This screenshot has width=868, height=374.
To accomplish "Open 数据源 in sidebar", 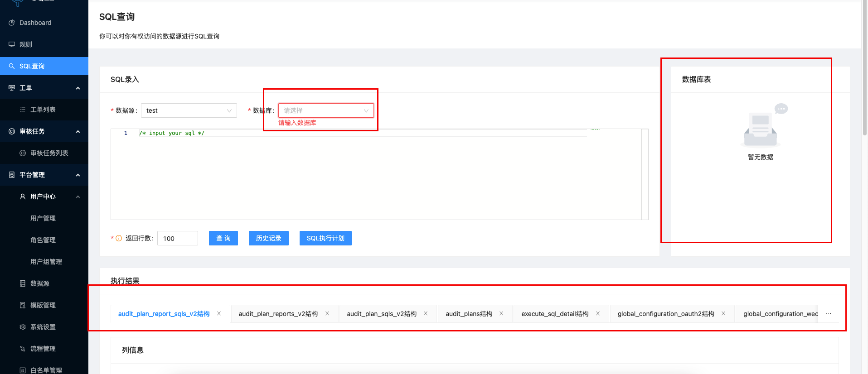I will pyautogui.click(x=44, y=283).
